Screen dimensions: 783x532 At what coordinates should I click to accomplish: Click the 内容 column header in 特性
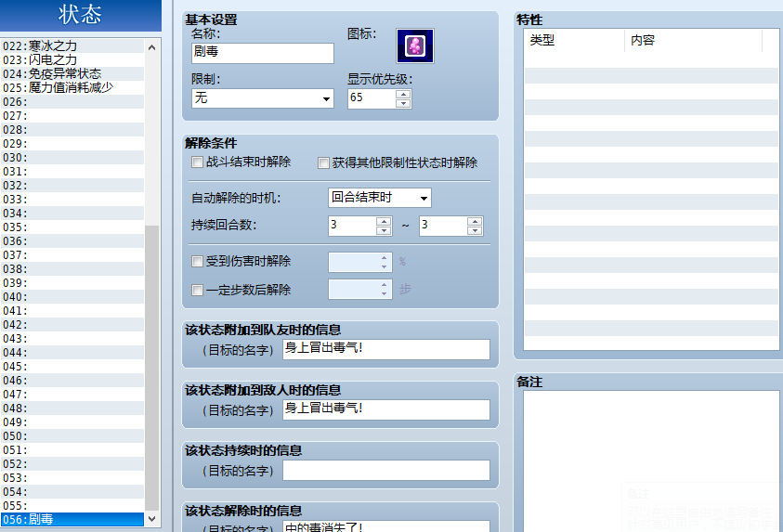693,41
